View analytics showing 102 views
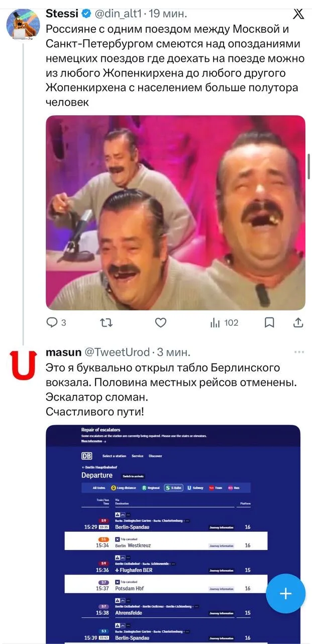This screenshot has width=312, height=644. [224, 323]
